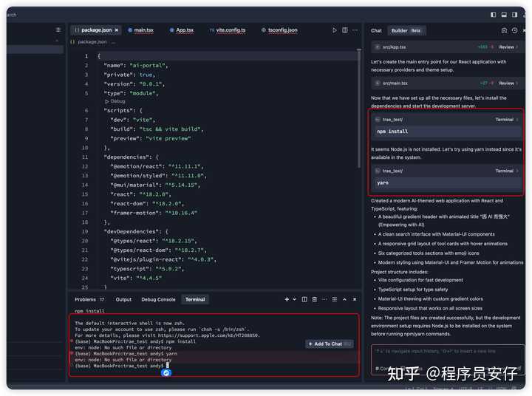
Task: Click the Add To Chat button
Action: [328, 344]
